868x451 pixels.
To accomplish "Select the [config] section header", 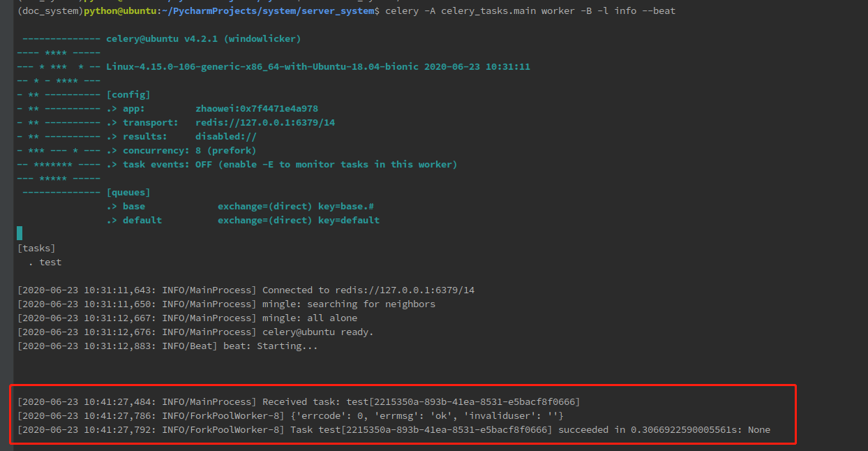I will point(128,94).
